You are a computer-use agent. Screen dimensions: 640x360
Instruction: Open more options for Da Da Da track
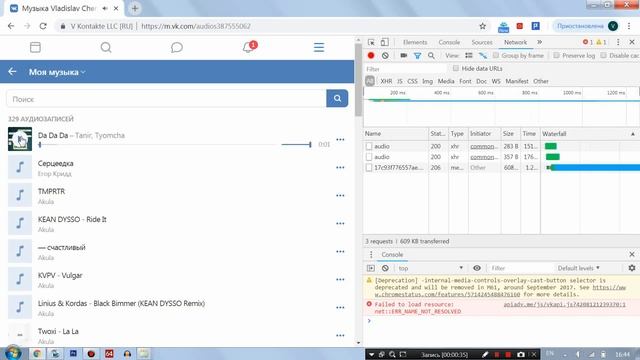click(340, 140)
